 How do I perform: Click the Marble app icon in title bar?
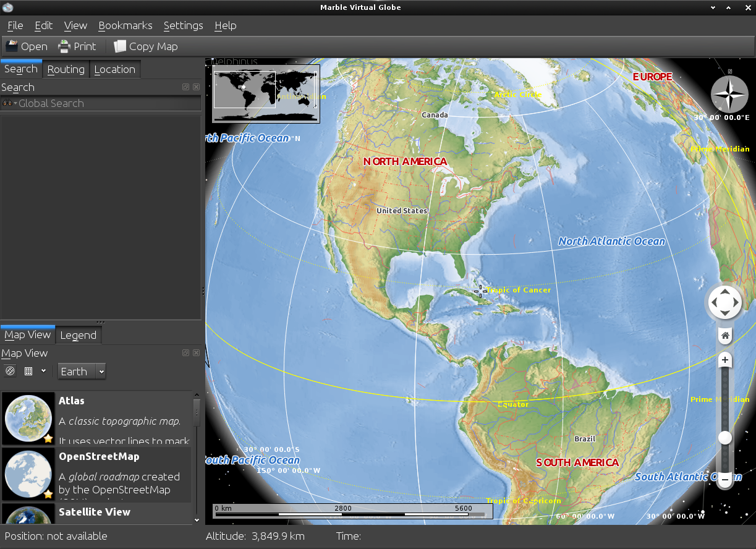pyautogui.click(x=7, y=7)
